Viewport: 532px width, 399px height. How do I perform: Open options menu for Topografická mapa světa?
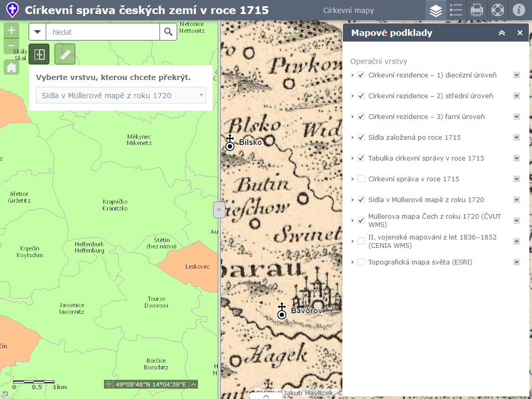[x=516, y=262]
